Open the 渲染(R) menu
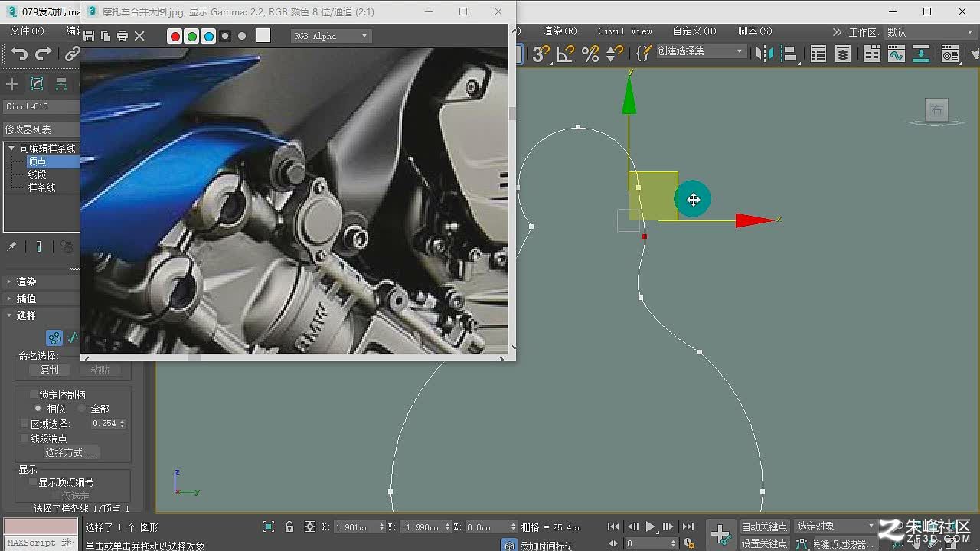Image resolution: width=980 pixels, height=551 pixels. pyautogui.click(x=560, y=31)
